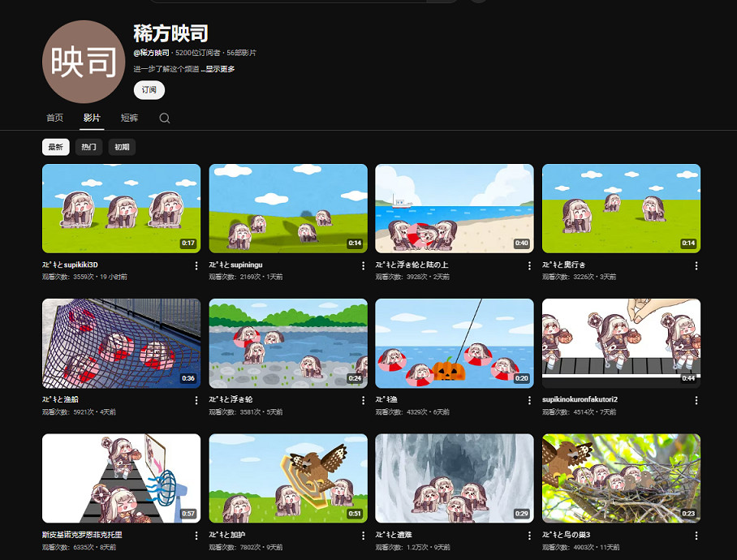Switch to the 首页 tab
This screenshot has height=560, width=737.
(x=54, y=118)
